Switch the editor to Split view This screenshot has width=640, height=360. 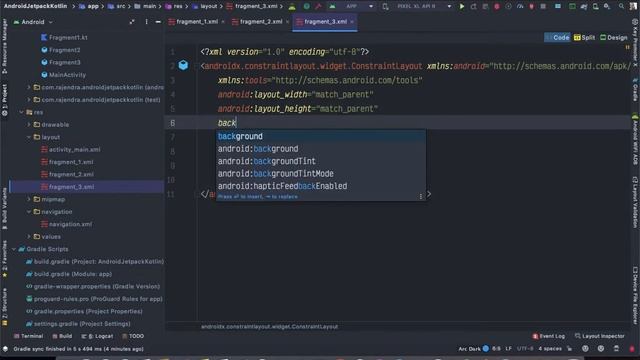coord(584,38)
